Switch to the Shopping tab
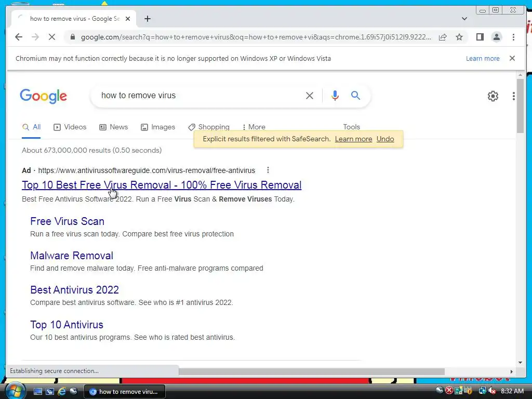Viewport: 532px width, 399px height. 209,127
